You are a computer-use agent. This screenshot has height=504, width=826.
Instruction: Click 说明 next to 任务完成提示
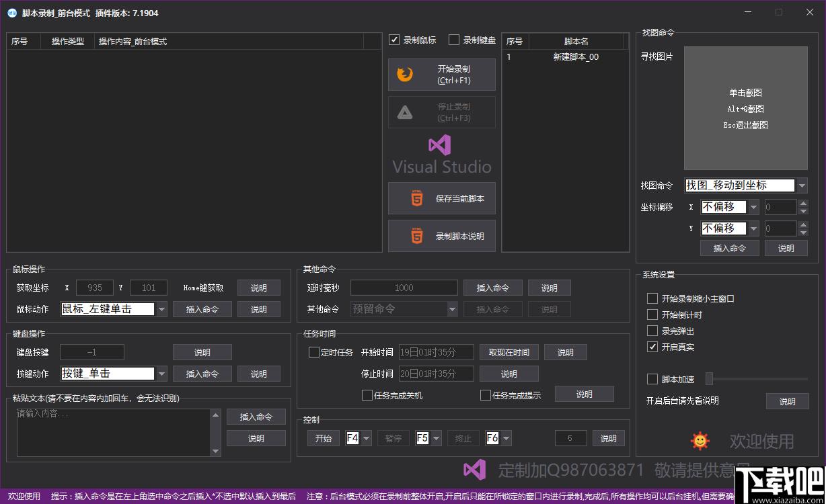pyautogui.click(x=585, y=394)
